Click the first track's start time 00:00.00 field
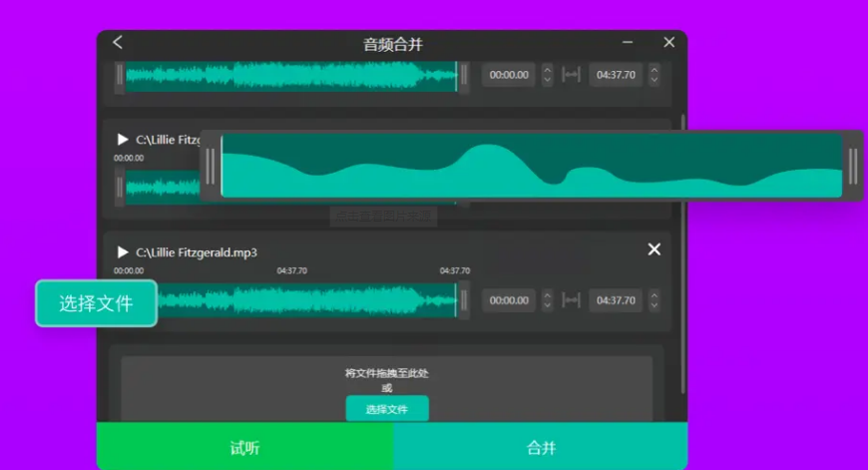Image resolution: width=868 pixels, height=470 pixels. 509,75
